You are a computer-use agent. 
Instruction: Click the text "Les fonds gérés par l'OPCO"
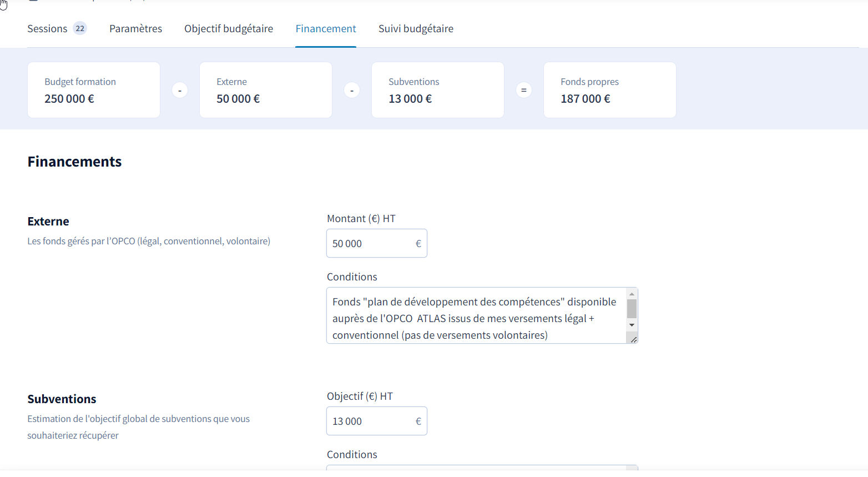[81, 241]
